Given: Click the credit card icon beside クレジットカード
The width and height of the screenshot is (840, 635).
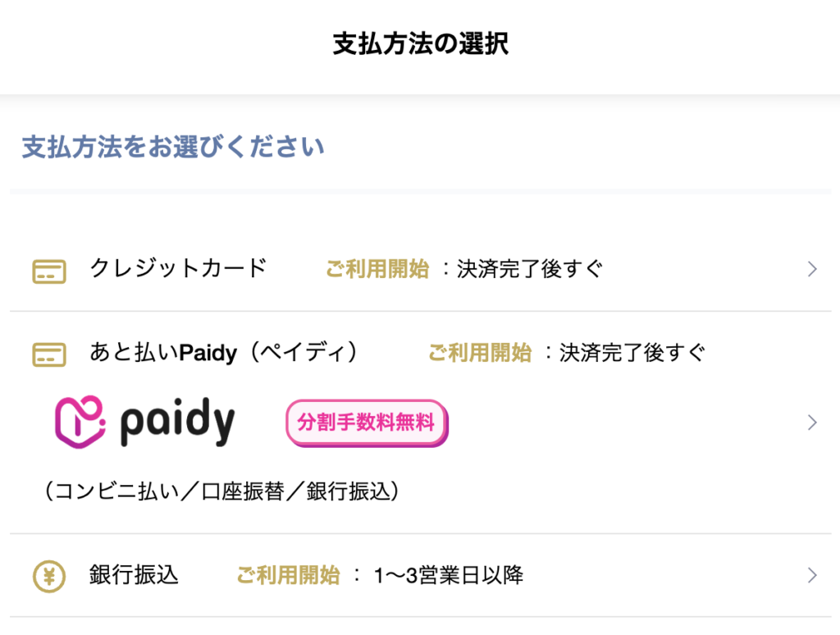Looking at the screenshot, I should (x=49, y=268).
